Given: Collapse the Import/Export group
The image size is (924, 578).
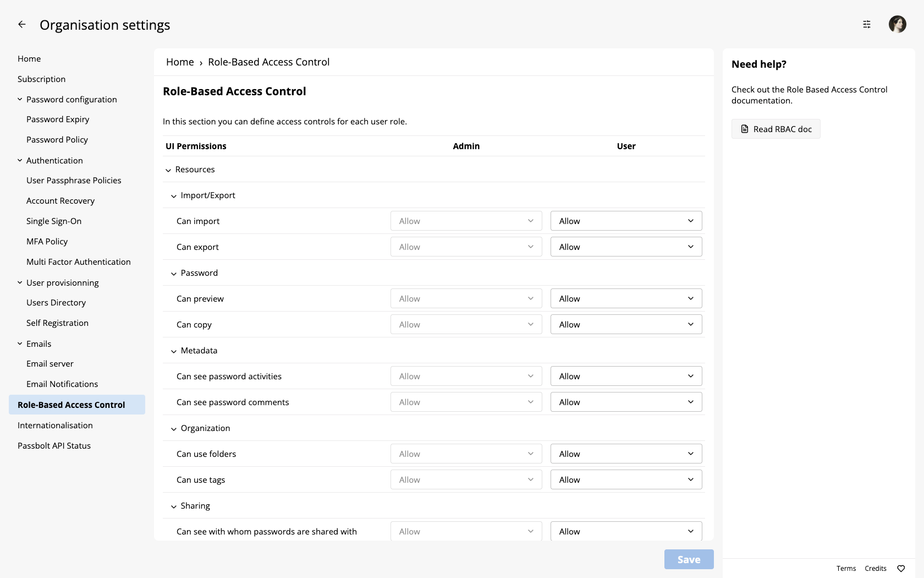Looking at the screenshot, I should tap(174, 196).
